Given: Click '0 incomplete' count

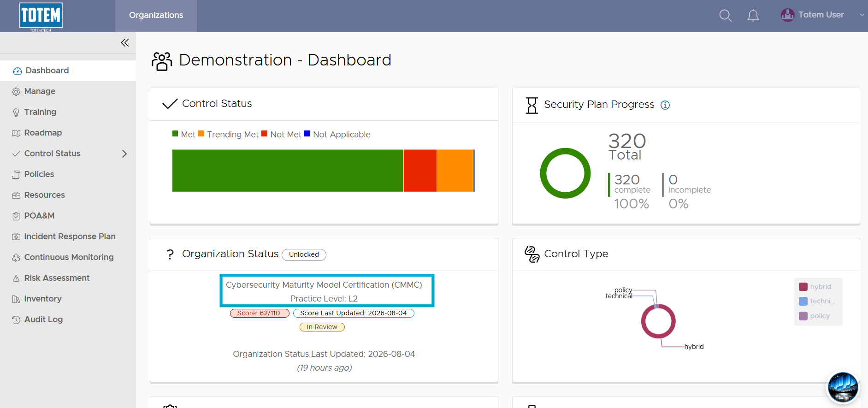Looking at the screenshot, I should click(690, 183).
